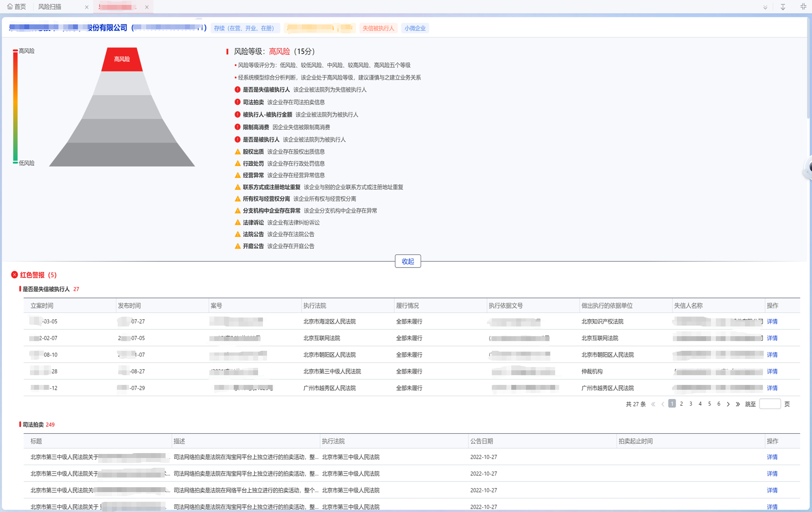Switch to the 风险扫描 tab
812x512 pixels.
(x=50, y=7)
